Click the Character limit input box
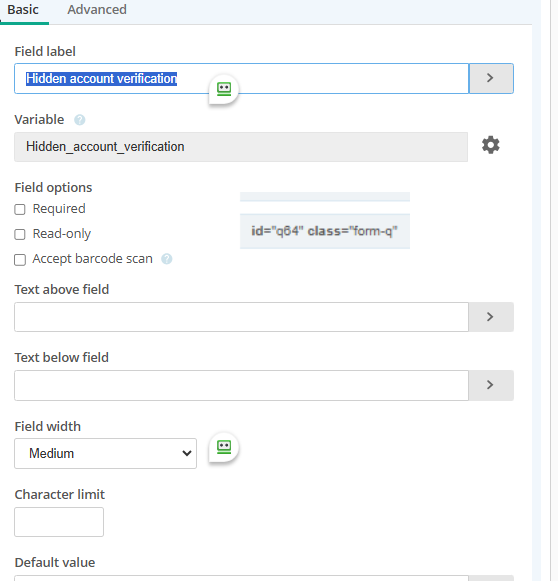This screenshot has height=581, width=558. tap(59, 522)
